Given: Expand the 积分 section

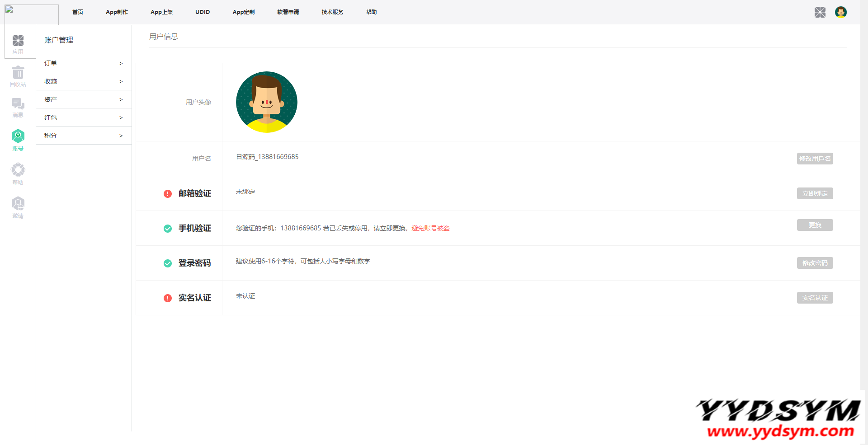Looking at the screenshot, I should (84, 136).
